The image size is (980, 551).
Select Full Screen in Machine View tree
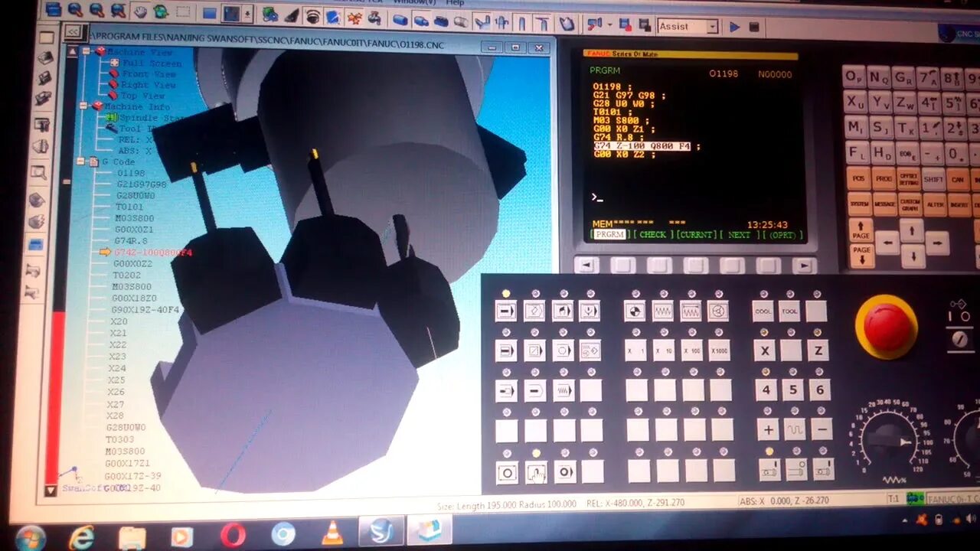pos(152,64)
